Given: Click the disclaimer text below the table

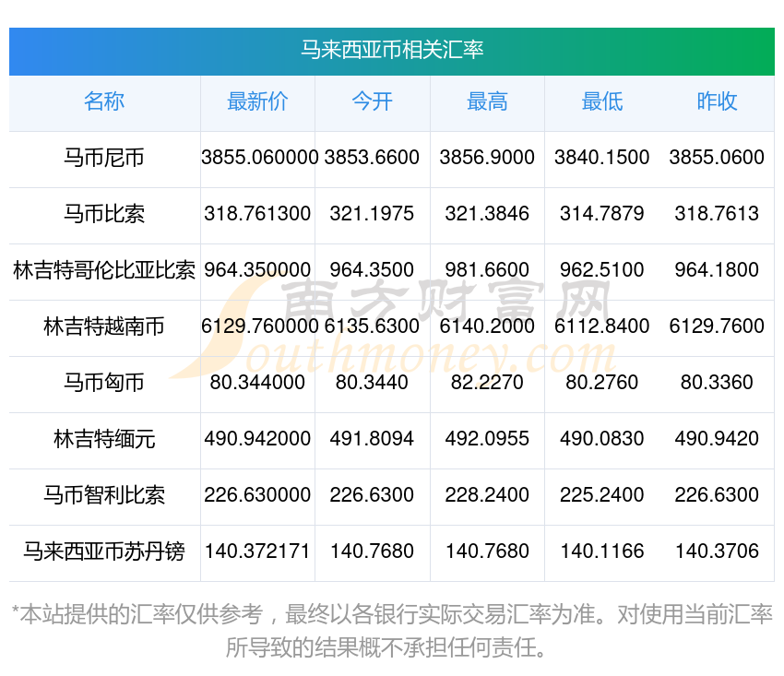Looking at the screenshot, I should [392, 631].
